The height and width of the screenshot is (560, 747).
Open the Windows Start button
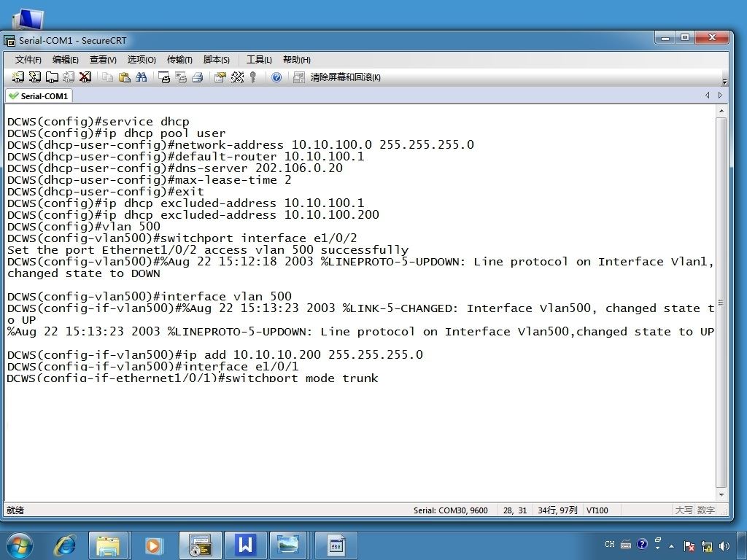coord(19,545)
